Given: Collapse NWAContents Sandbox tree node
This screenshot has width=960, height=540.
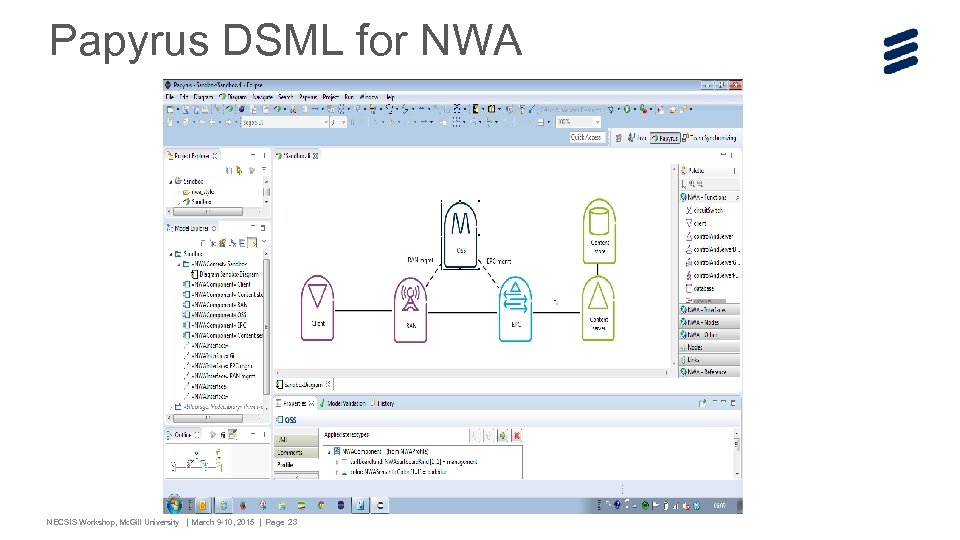Looking at the screenshot, I should click(x=179, y=264).
